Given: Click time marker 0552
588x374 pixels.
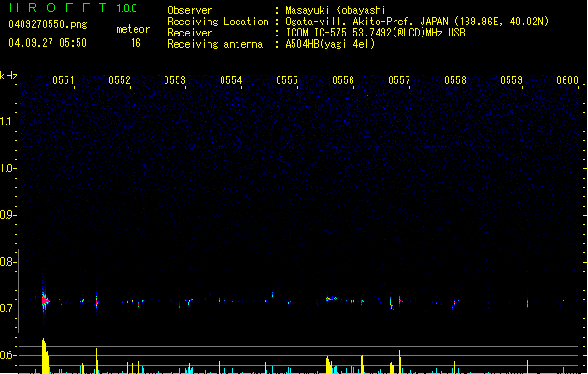Looking at the screenshot, I should pos(120,80).
